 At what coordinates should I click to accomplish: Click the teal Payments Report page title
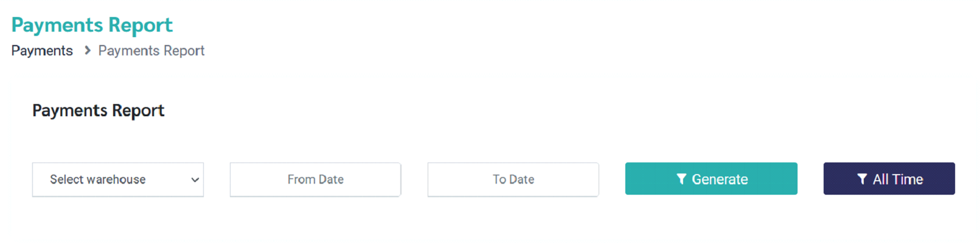pos(92,25)
